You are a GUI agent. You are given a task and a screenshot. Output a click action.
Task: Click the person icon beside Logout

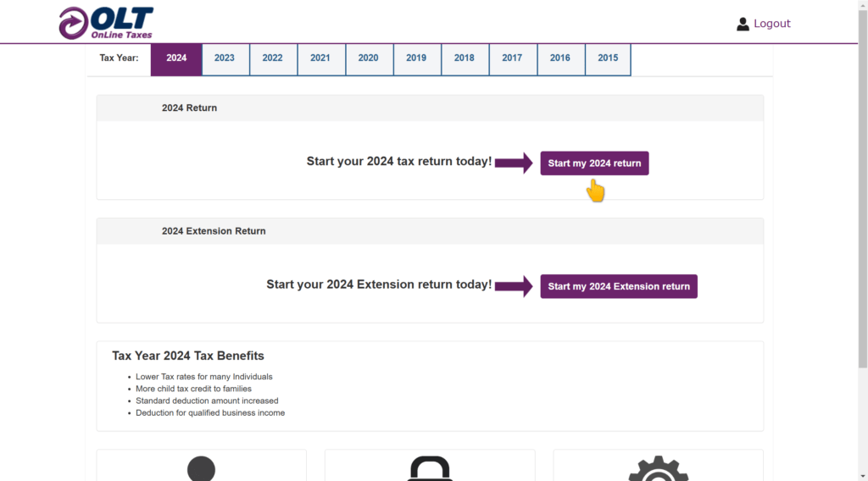743,24
